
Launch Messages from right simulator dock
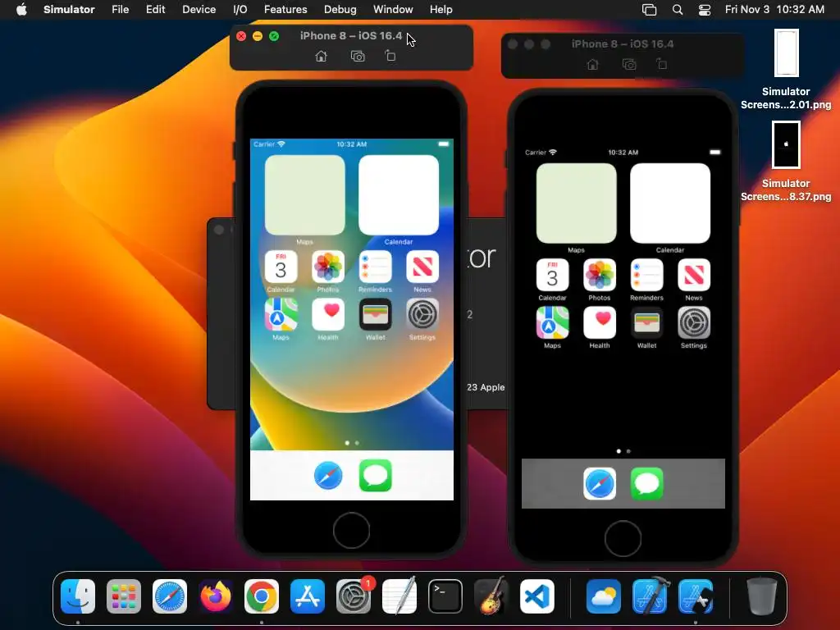(x=646, y=484)
